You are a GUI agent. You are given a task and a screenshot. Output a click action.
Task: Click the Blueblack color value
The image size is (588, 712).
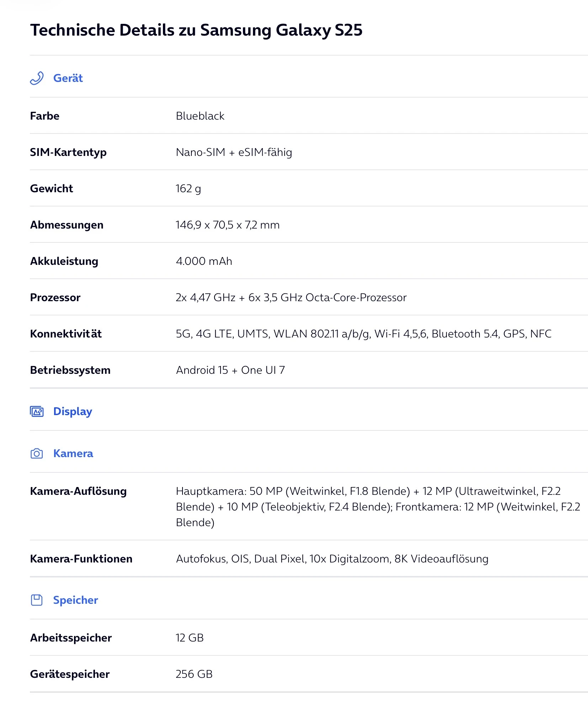[x=200, y=116]
